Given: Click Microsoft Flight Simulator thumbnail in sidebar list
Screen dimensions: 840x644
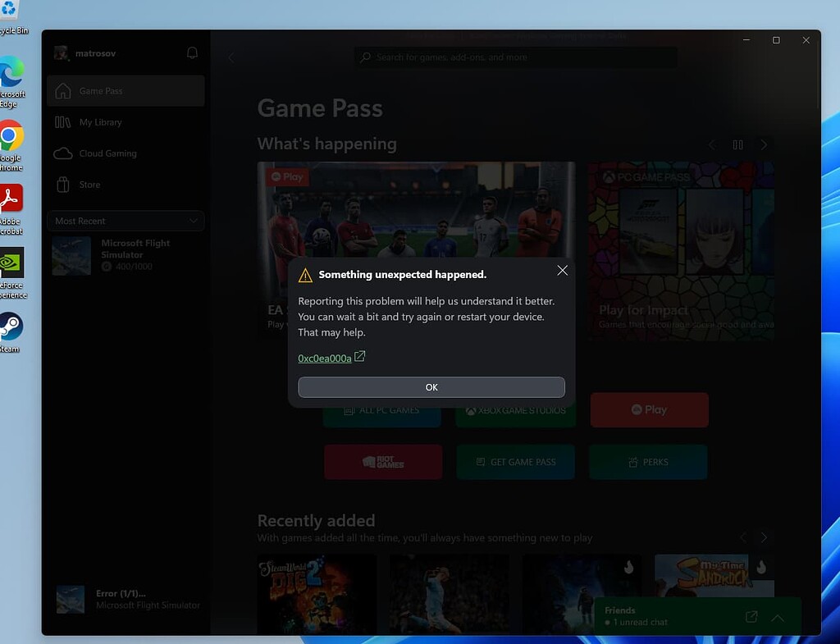Looking at the screenshot, I should 71,256.
